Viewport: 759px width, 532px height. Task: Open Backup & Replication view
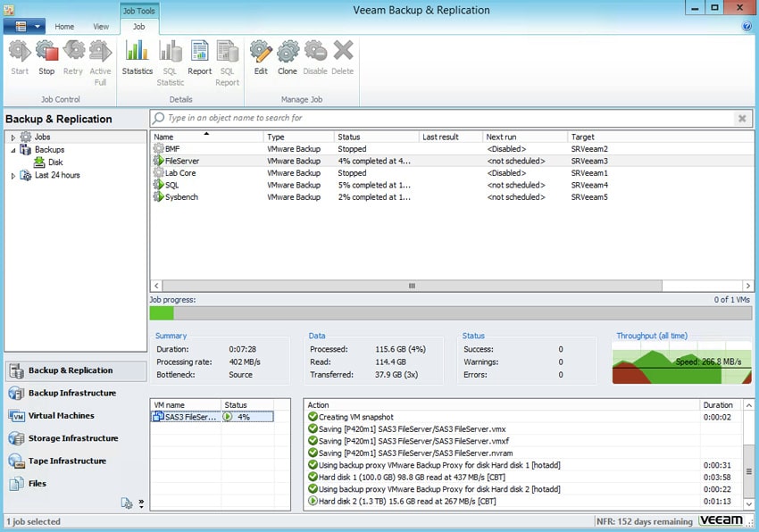76,370
